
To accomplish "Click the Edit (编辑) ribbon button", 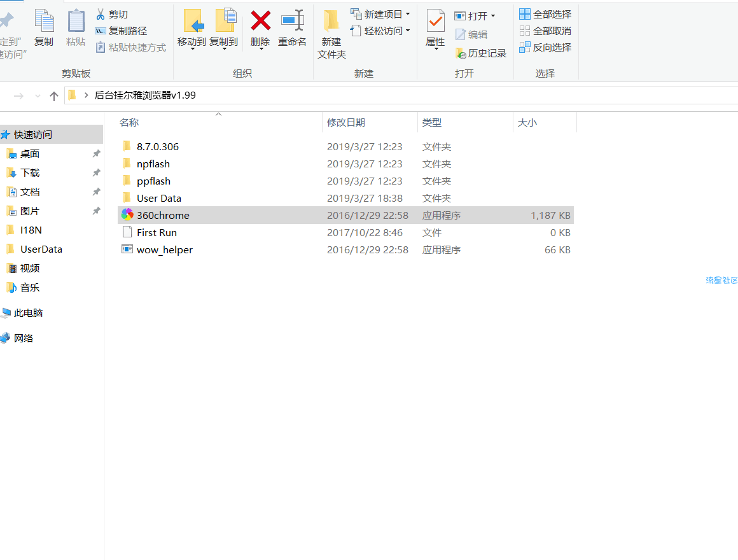I will [x=471, y=35].
